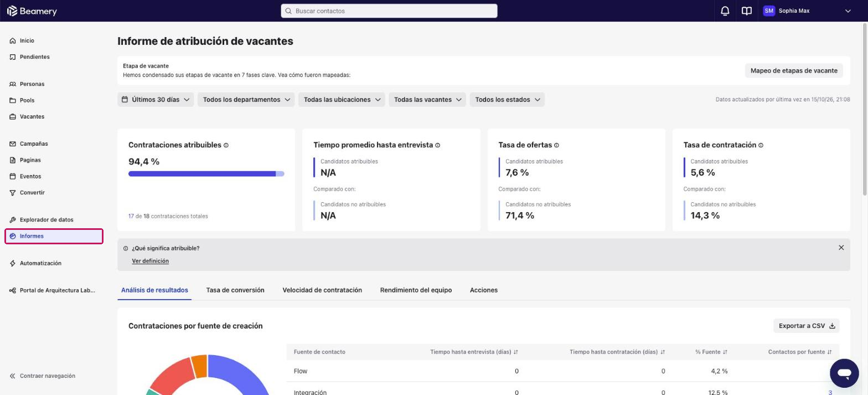Open Vacantes in sidebar
This screenshot has height=395, width=868.
point(32,117)
